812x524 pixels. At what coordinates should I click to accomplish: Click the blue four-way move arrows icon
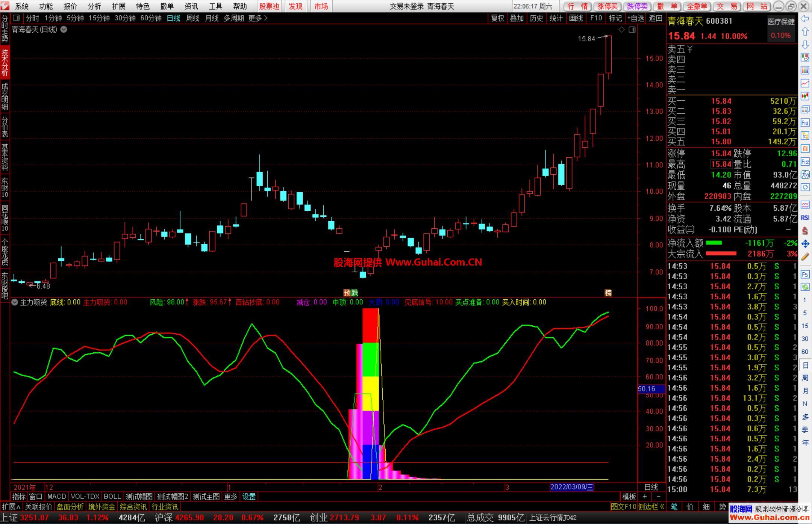click(x=805, y=244)
